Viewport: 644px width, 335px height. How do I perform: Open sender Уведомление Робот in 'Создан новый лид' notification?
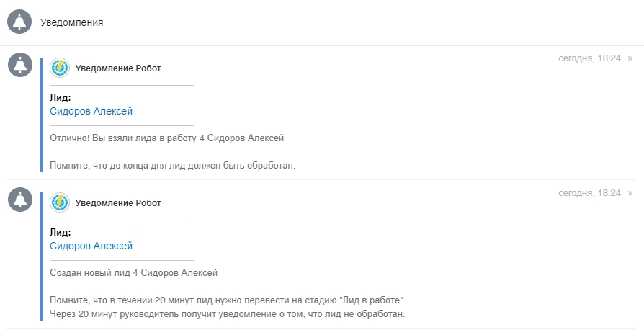118,203
